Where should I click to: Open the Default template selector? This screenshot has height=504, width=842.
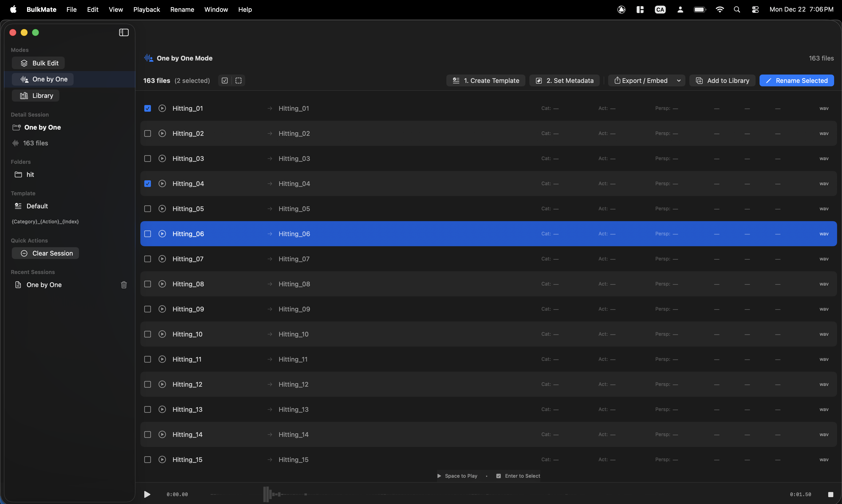tap(37, 206)
